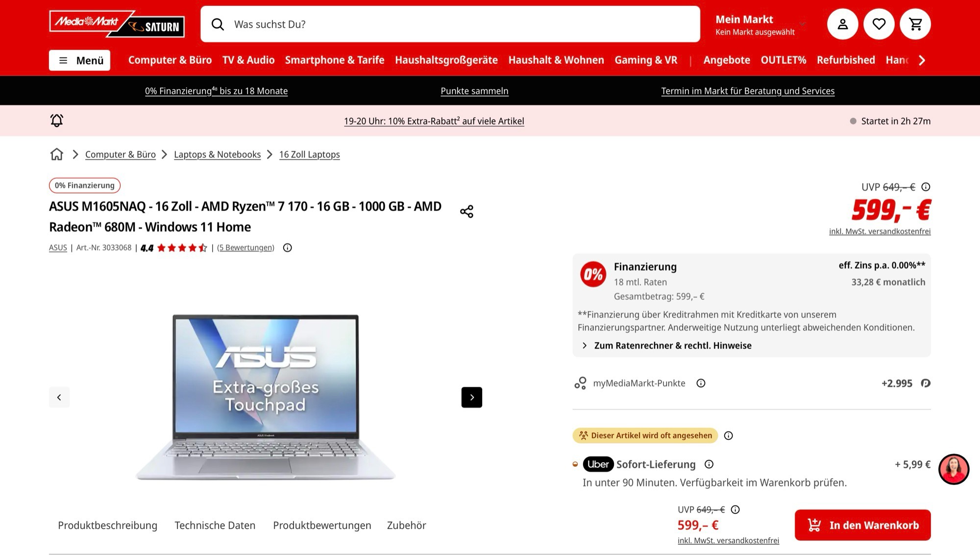The width and height of the screenshot is (980, 555).
Task: Open TV & Audio category
Action: tap(248, 60)
